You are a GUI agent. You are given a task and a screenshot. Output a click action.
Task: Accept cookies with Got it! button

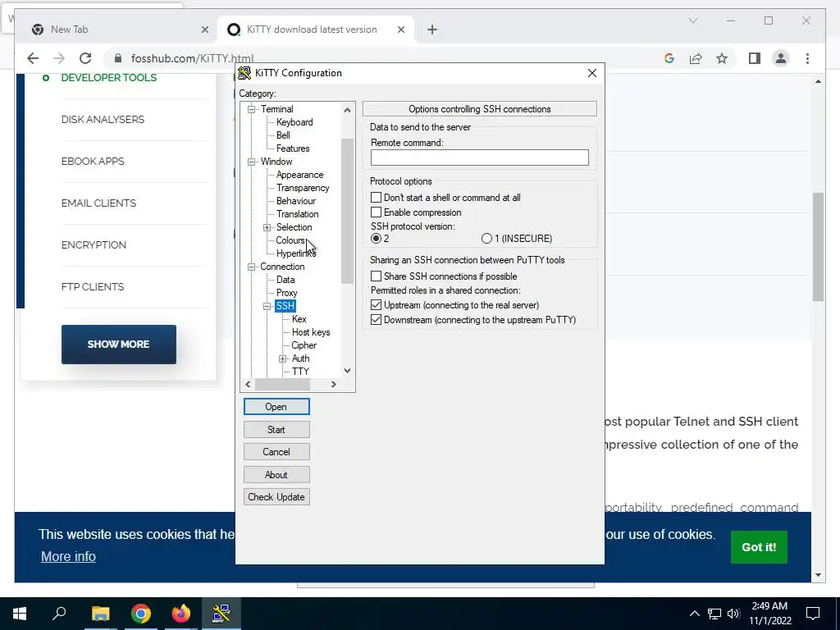759,547
